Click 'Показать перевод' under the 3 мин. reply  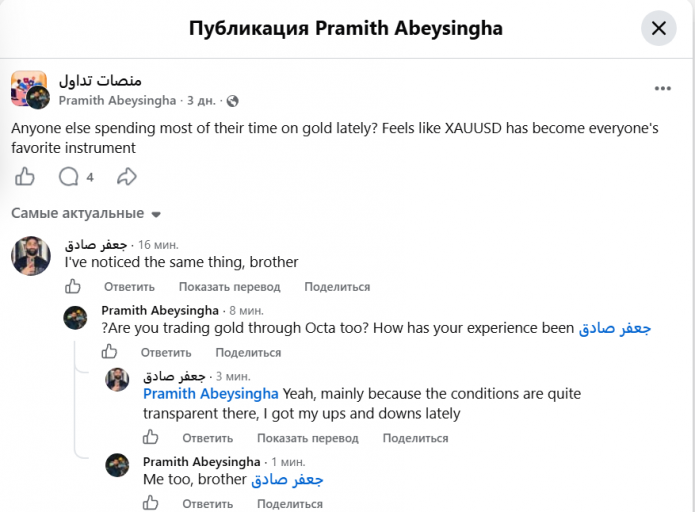[x=308, y=438]
